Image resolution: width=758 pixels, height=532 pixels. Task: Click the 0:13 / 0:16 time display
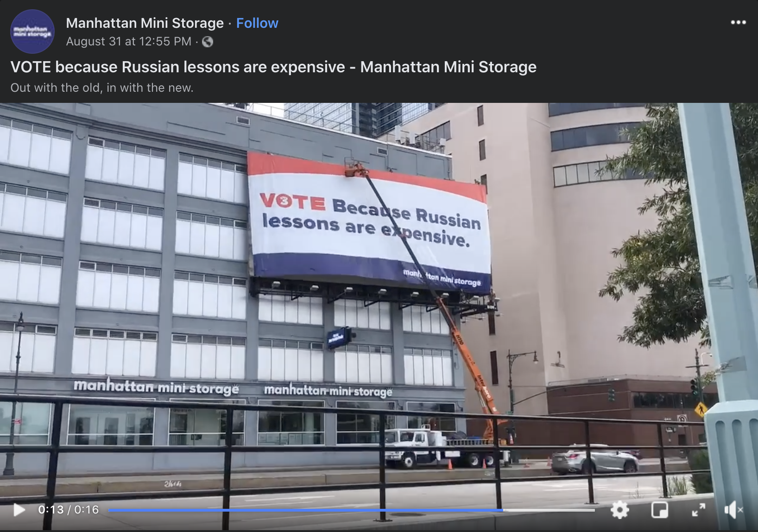pos(69,510)
